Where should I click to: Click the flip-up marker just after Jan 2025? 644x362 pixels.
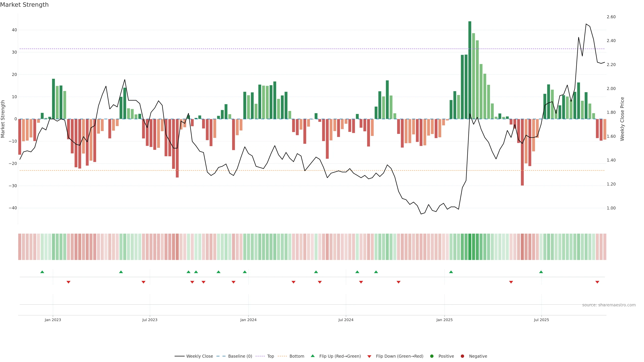(x=451, y=272)
